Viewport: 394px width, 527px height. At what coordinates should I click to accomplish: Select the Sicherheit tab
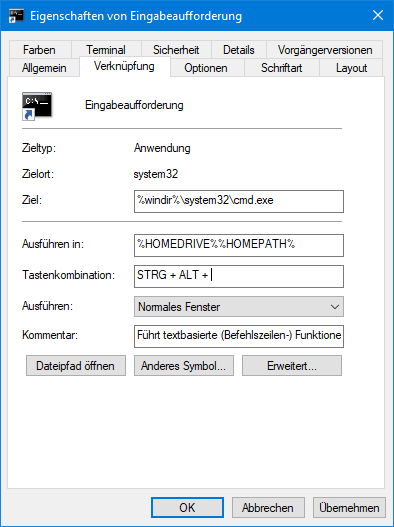(x=176, y=50)
